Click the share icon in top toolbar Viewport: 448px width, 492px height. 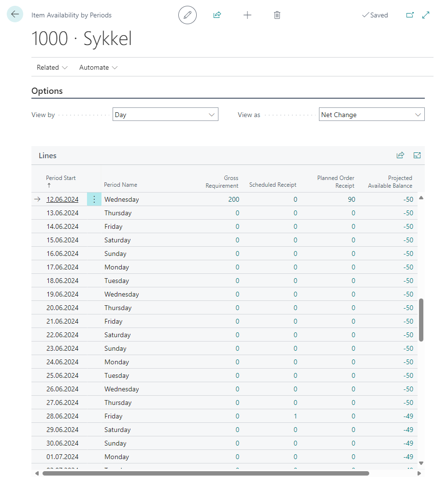pos(217,15)
